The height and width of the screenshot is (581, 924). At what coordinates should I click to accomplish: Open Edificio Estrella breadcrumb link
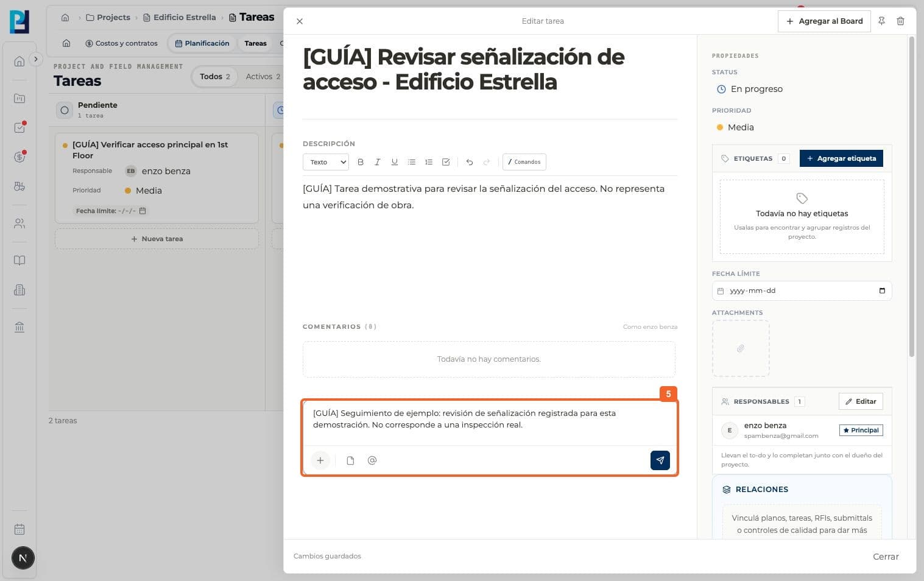click(x=180, y=17)
